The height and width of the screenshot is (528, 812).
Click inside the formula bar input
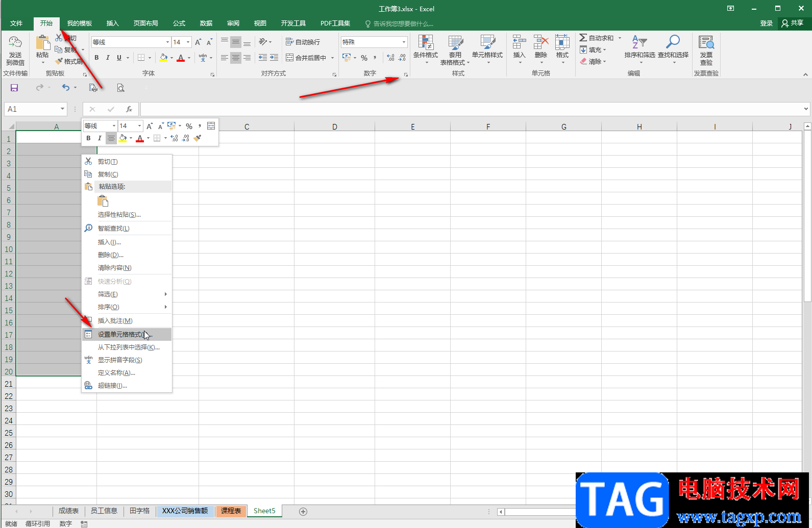[x=472, y=109]
